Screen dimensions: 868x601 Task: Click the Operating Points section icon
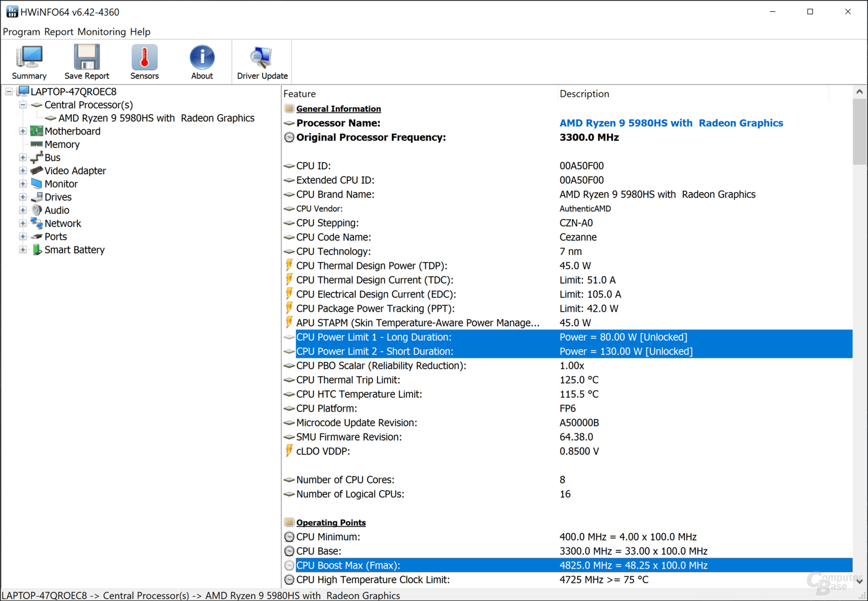pos(289,523)
